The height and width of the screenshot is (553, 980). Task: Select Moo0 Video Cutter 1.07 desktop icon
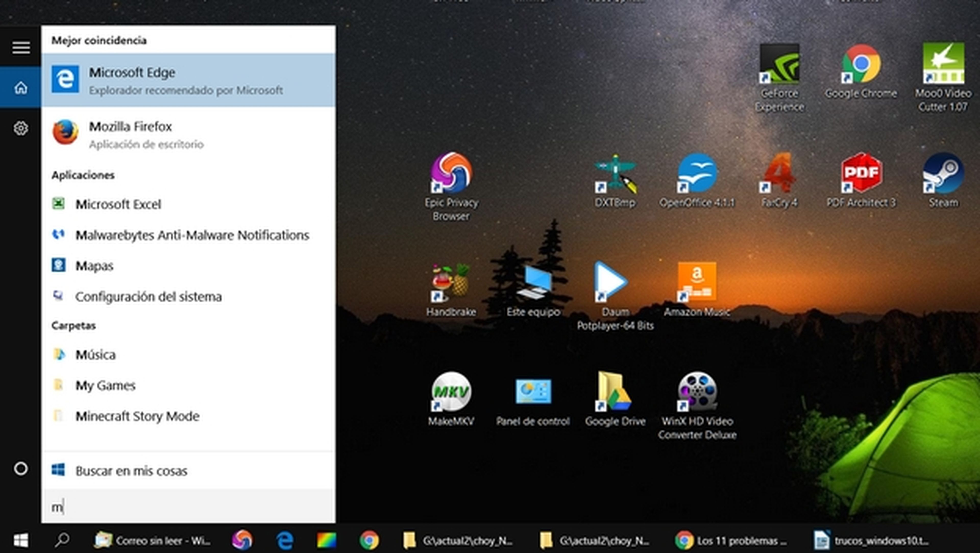pyautogui.click(x=943, y=78)
